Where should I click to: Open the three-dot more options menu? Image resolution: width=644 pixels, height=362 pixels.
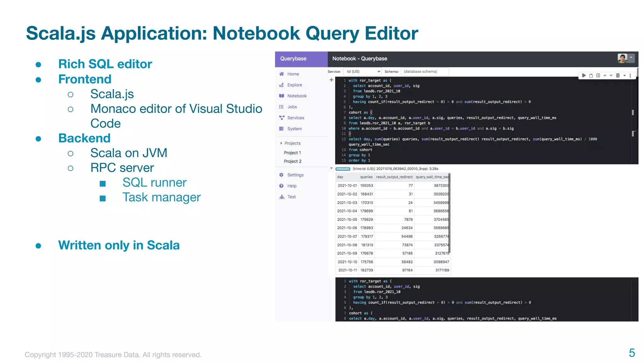click(x=630, y=75)
